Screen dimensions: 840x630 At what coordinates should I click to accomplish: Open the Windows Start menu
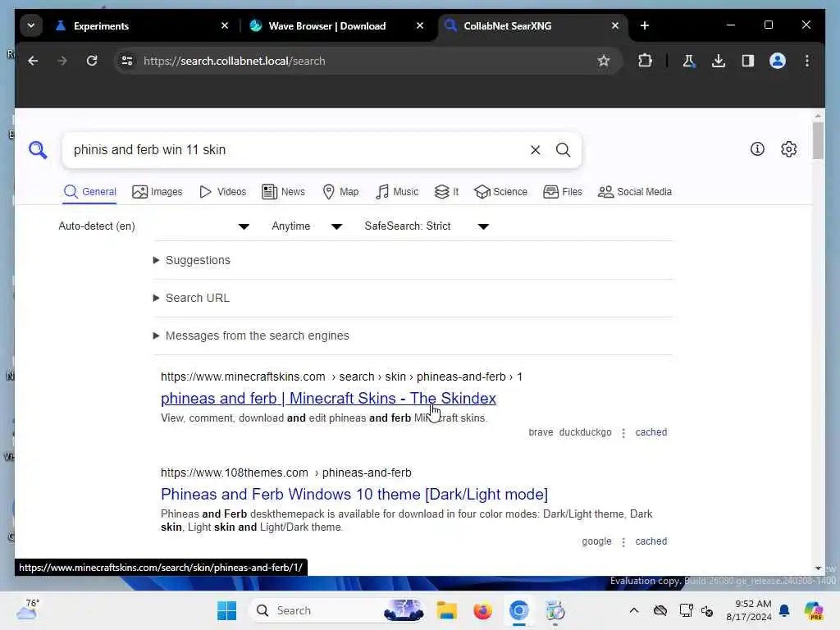point(226,610)
